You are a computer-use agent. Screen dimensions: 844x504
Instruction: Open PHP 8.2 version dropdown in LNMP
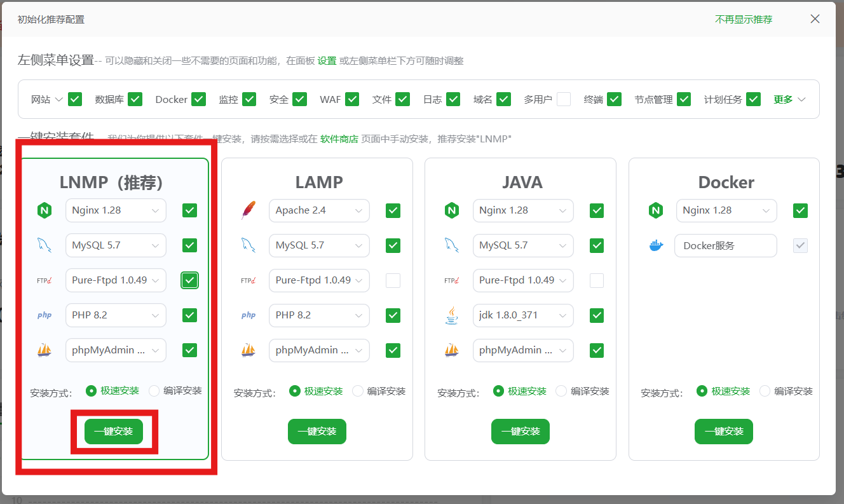(116, 315)
